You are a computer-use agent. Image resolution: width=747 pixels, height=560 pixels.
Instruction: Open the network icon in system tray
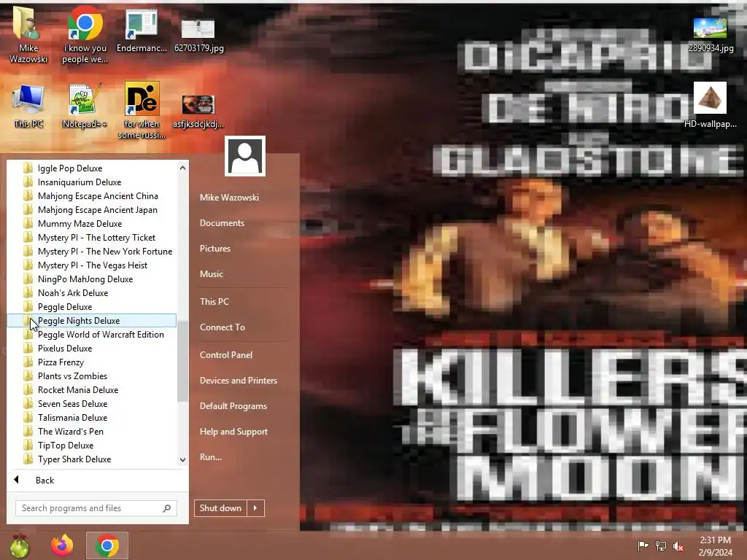[661, 545]
